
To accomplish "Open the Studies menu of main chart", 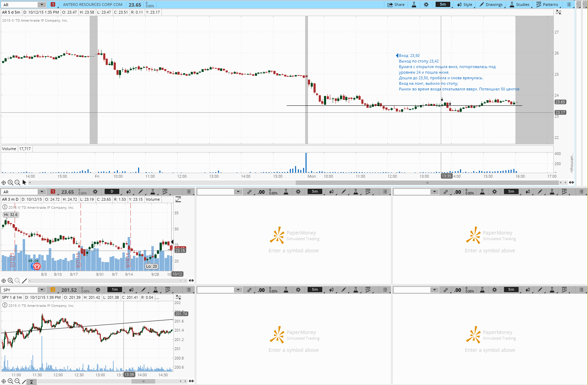I will click(x=520, y=5).
